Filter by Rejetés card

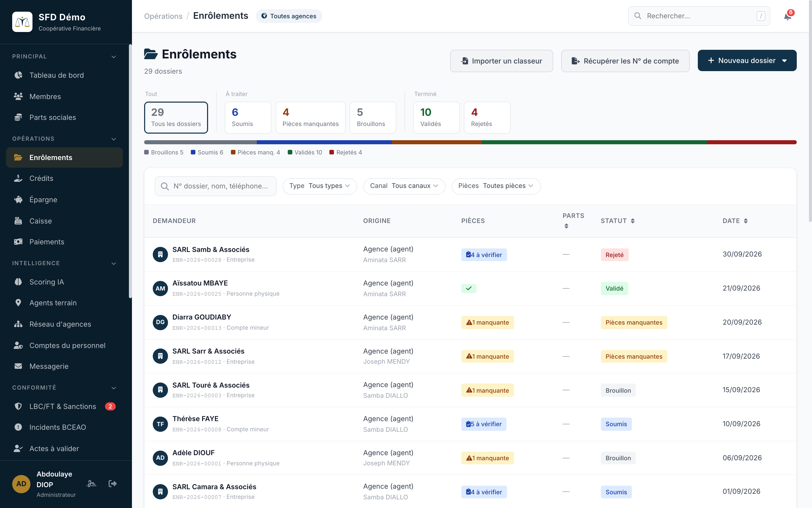coord(487,118)
